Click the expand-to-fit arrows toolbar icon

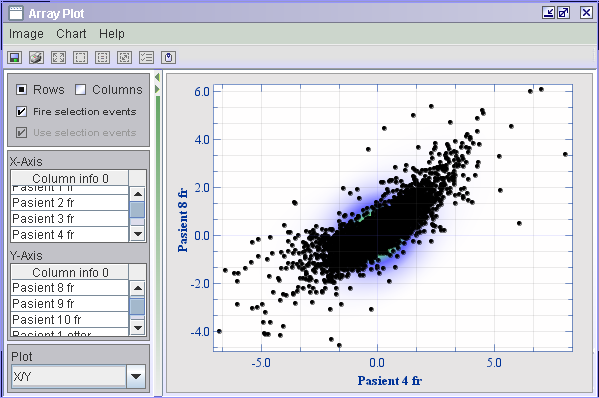(58, 58)
